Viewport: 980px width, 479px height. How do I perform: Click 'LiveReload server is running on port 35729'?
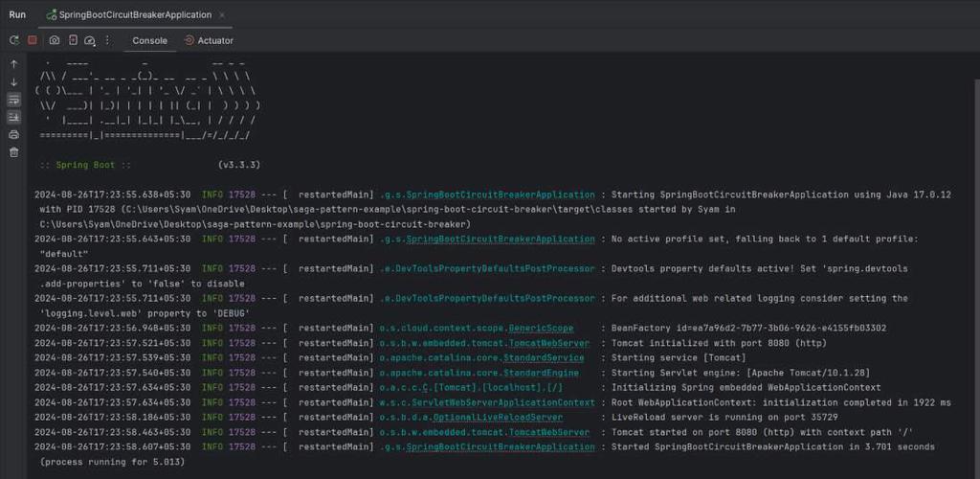[724, 417]
